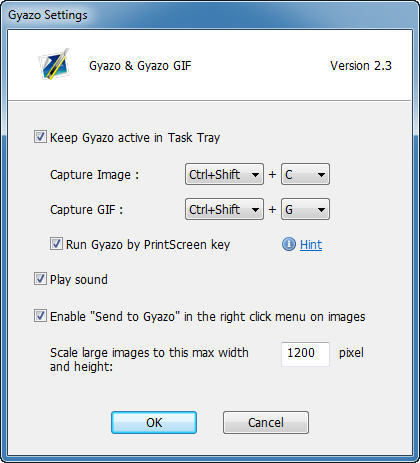Toggle Run Gyazo by PrintScreen key checkbox
The height and width of the screenshot is (463, 420).
56,244
